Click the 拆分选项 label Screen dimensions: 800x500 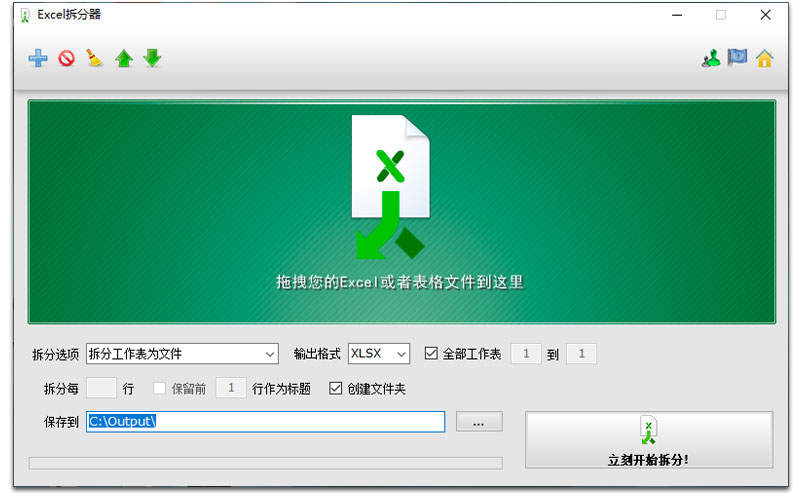tap(55, 354)
